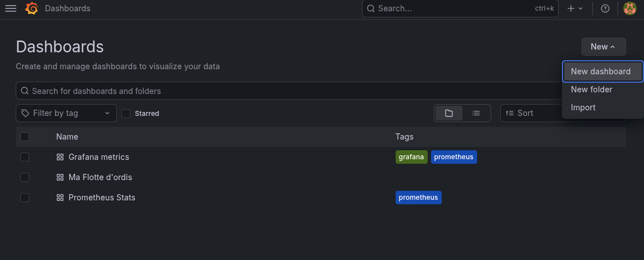644x260 pixels.
Task: Click the sort order icon
Action: (x=510, y=113)
